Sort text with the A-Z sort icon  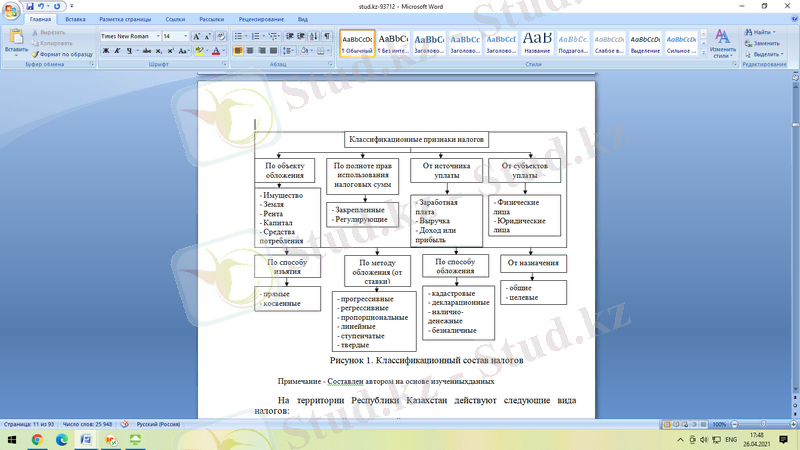[314, 36]
